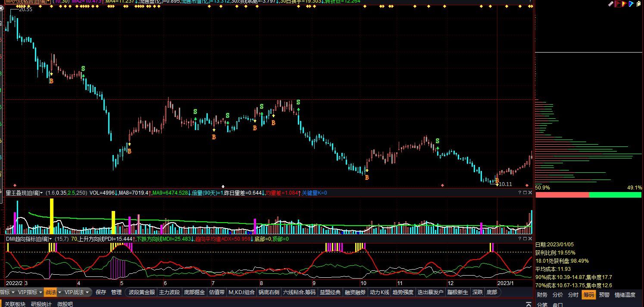Close the round X button at top left
Screen dimensions: 644x307
coord(1,8)
